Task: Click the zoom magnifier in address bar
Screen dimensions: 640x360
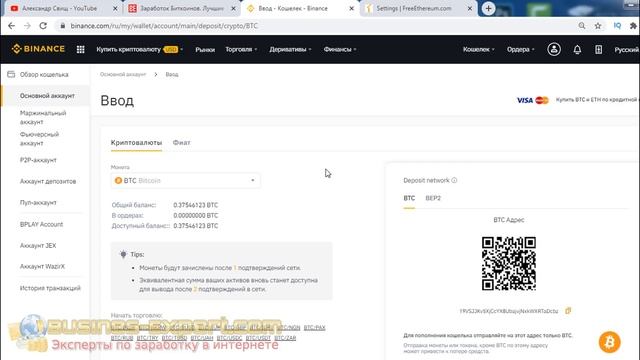Action: click(582, 26)
